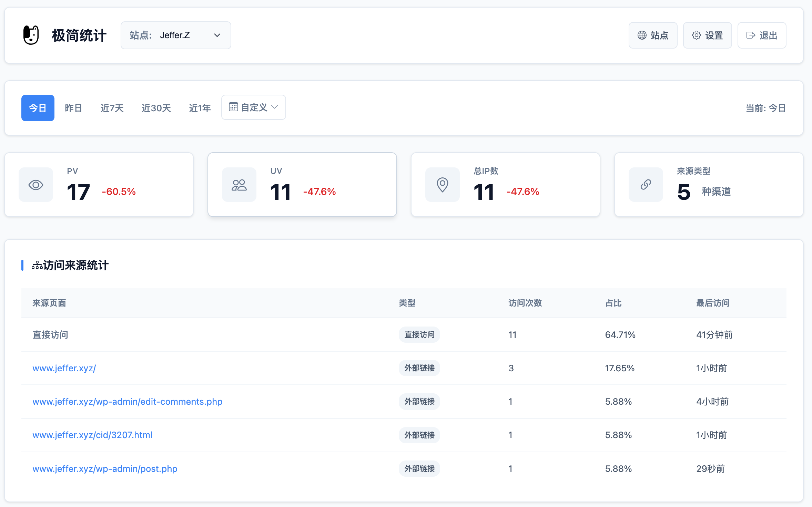Click the globe icon on the 站点 button
This screenshot has width=812, height=507.
(x=641, y=35)
